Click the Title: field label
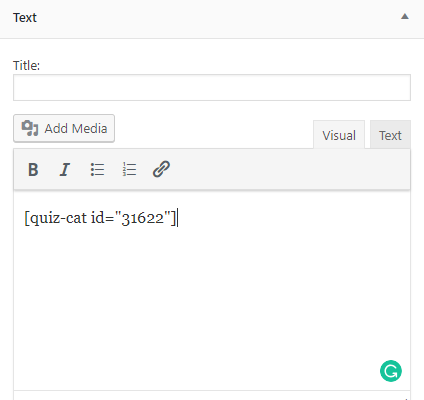This screenshot has width=424, height=400. tap(26, 65)
